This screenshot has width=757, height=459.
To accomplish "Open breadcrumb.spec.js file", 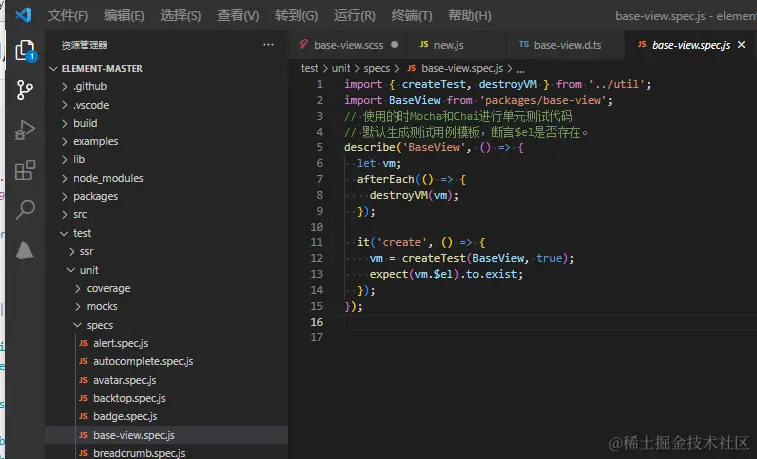I will [x=139, y=453].
